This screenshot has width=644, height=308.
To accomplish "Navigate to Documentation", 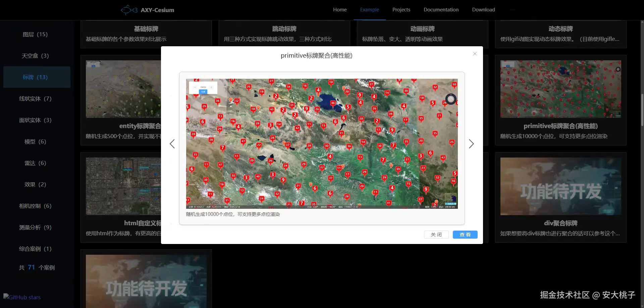I will pos(441,10).
